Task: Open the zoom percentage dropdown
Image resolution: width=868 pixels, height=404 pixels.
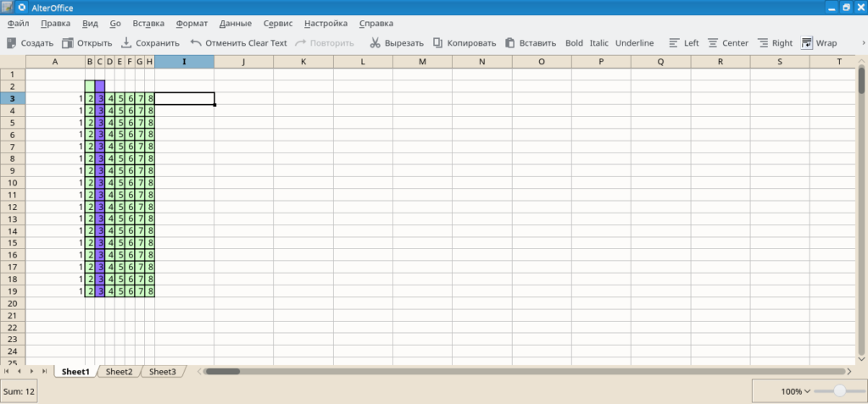Action: 796,391
